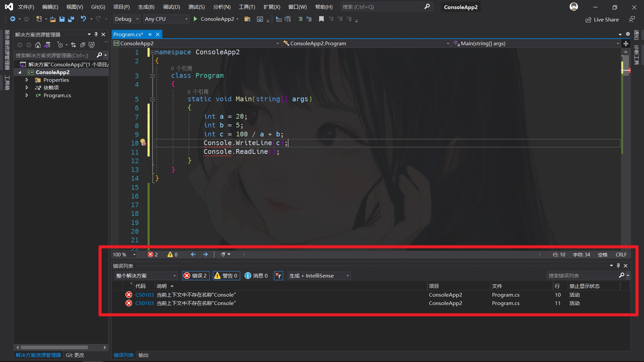The image size is (644, 362).
Task: Click the lightbulb quick action on line 10
Action: pyautogui.click(x=143, y=142)
